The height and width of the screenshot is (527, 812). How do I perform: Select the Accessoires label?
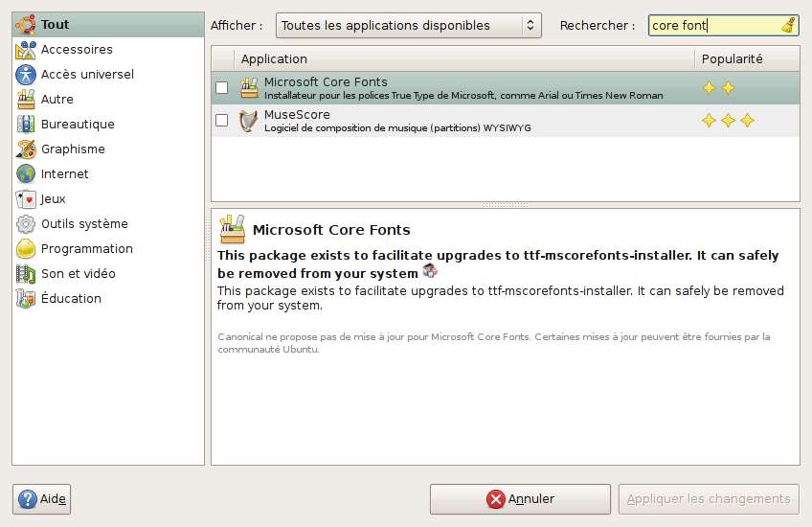pyautogui.click(x=77, y=50)
